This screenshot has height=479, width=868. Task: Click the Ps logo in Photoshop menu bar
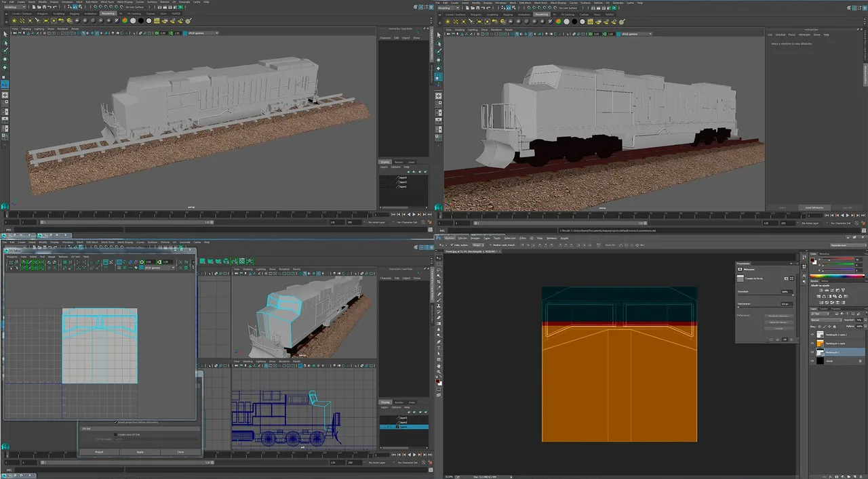(438, 238)
